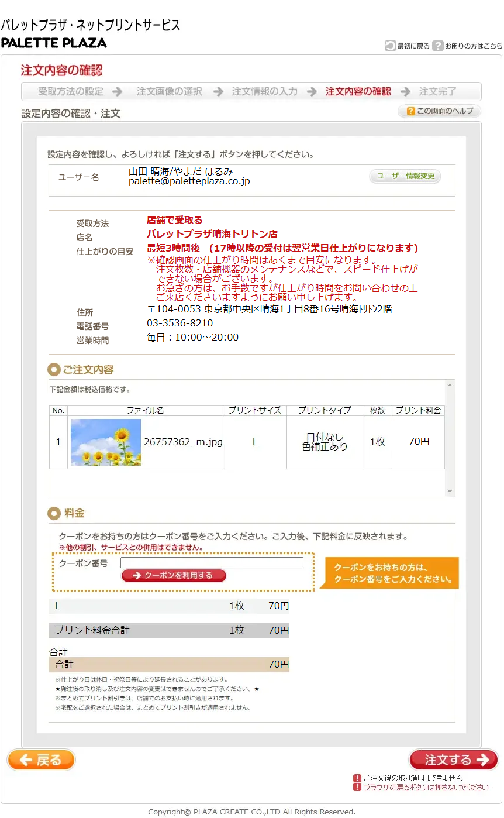Click the 70円 price in table row
The width and height of the screenshot is (504, 818).
point(419,442)
